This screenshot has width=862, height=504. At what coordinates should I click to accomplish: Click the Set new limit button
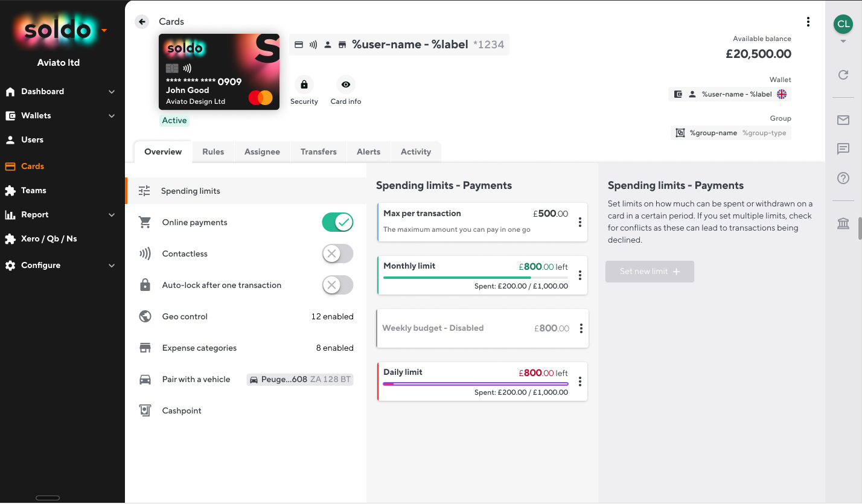[x=650, y=272]
